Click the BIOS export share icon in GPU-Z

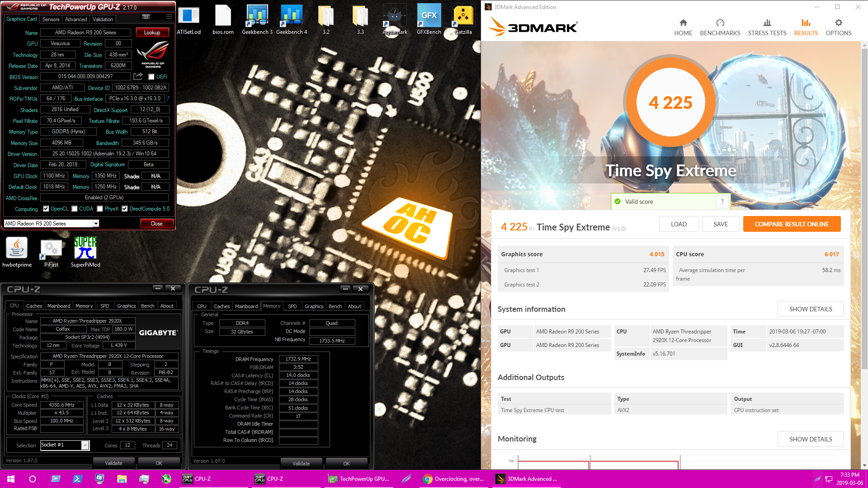(138, 76)
